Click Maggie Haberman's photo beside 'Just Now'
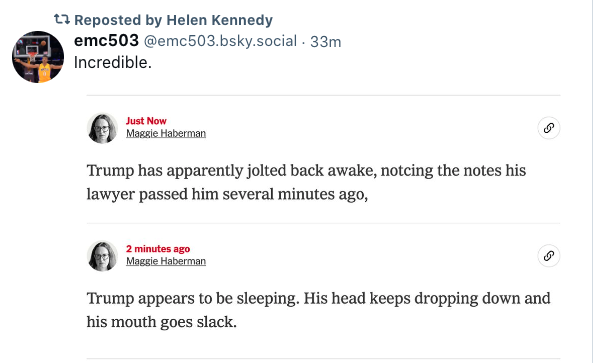594x363 pixels. tap(102, 128)
